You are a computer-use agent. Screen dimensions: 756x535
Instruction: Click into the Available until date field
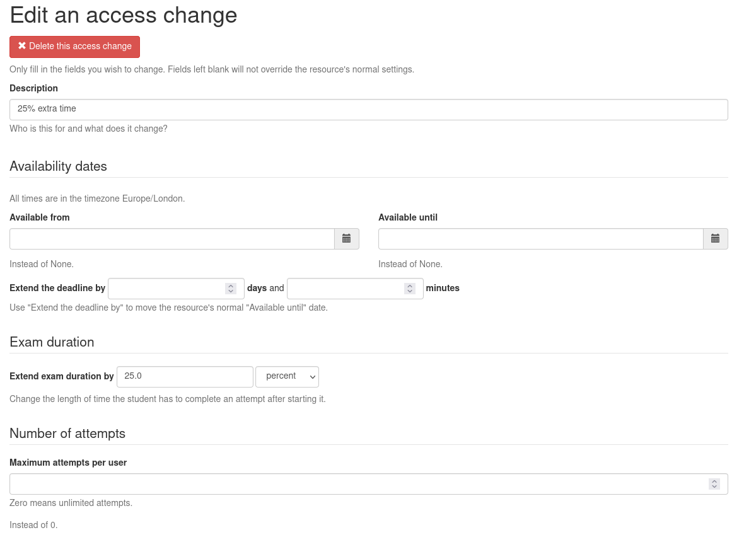540,239
